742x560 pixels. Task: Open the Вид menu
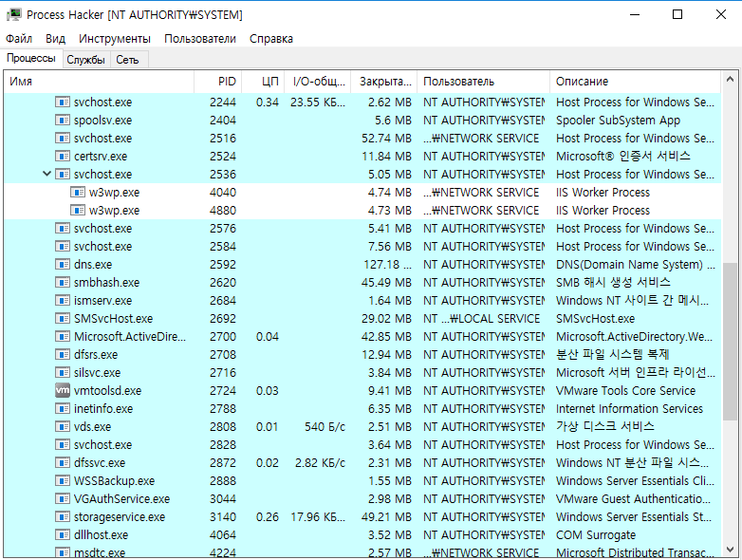55,38
